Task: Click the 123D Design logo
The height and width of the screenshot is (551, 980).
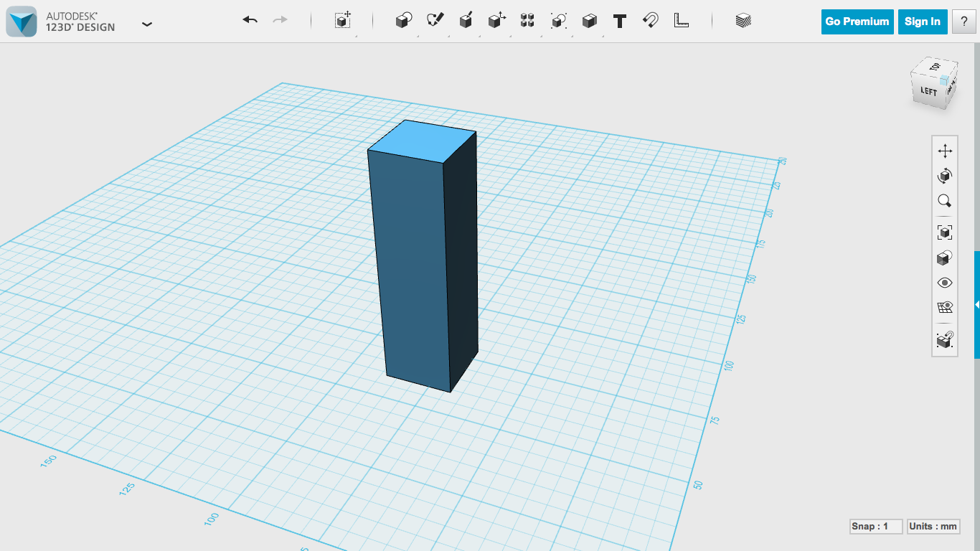Action: point(22,22)
